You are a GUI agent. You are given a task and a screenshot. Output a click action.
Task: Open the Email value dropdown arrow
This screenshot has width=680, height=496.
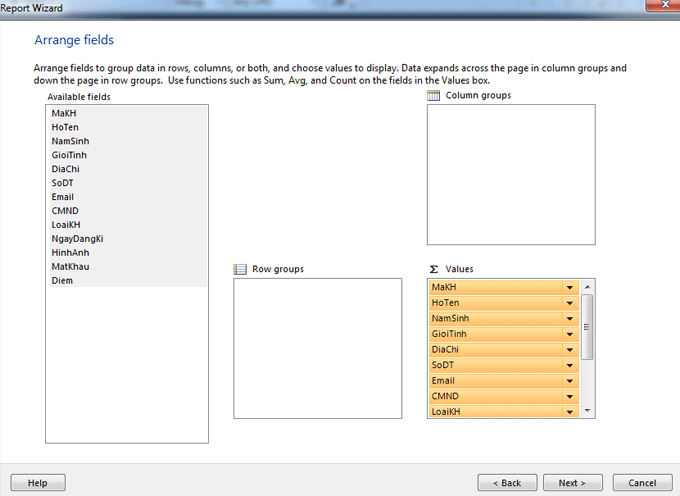pos(569,381)
